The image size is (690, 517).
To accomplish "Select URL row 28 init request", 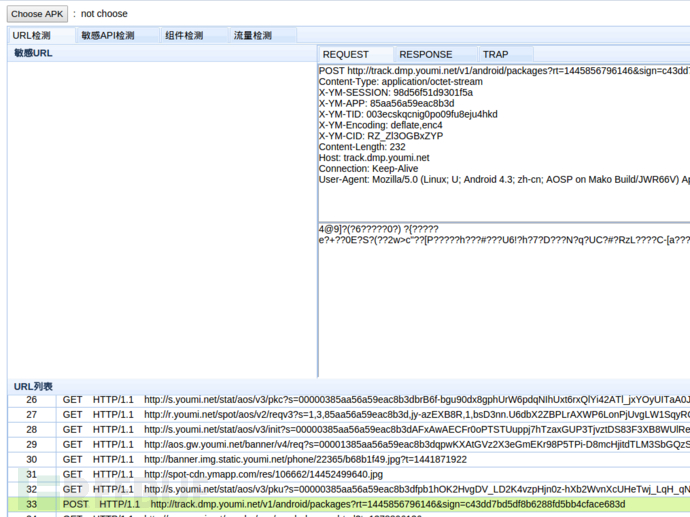I will point(349,430).
